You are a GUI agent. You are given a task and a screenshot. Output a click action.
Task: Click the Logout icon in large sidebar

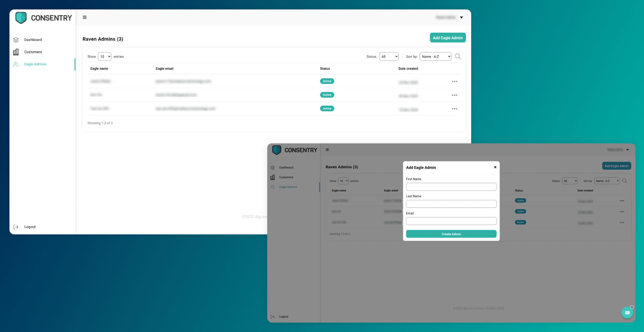pyautogui.click(x=16, y=227)
